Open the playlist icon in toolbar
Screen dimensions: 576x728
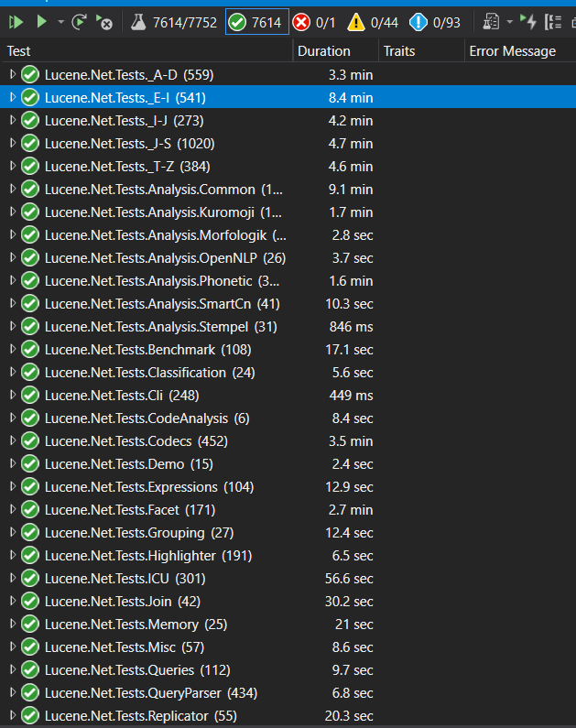[491, 22]
